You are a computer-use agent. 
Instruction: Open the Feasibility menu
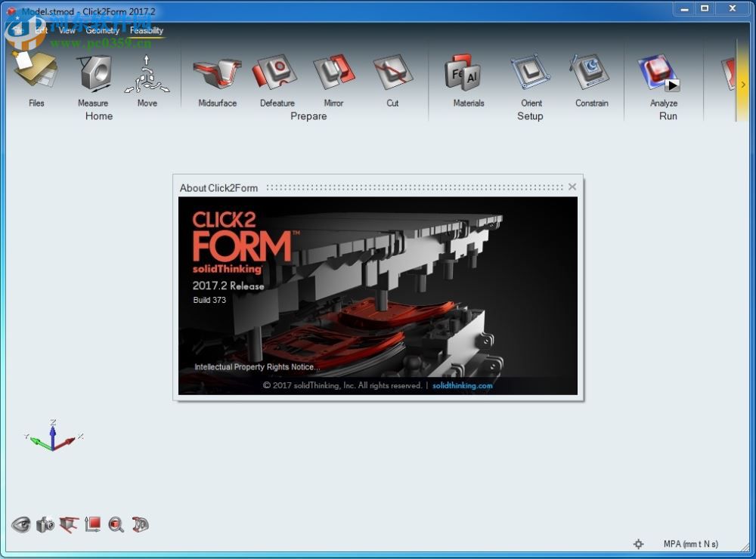(146, 31)
